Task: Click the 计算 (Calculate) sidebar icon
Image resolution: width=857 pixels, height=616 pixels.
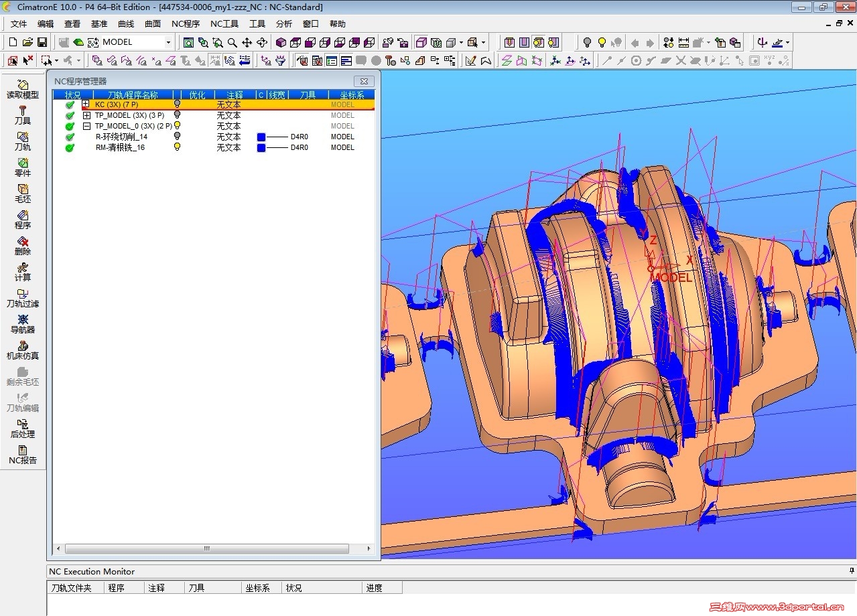Action: pos(23,271)
